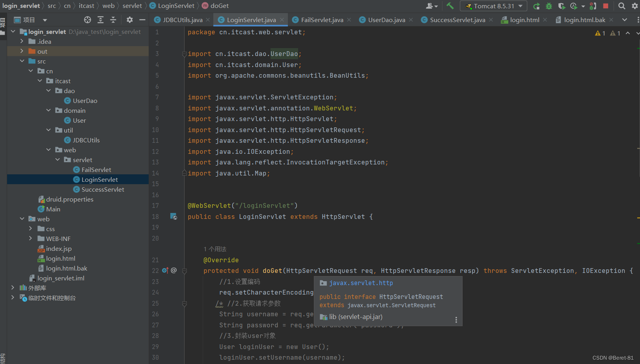Click Collapse All in Project panel toolbar

[x=113, y=20]
